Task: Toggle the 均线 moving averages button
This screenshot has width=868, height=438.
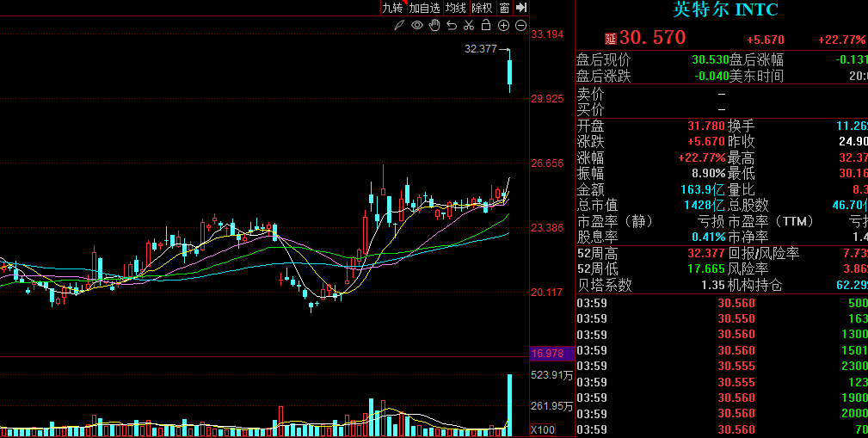Action: tap(456, 8)
